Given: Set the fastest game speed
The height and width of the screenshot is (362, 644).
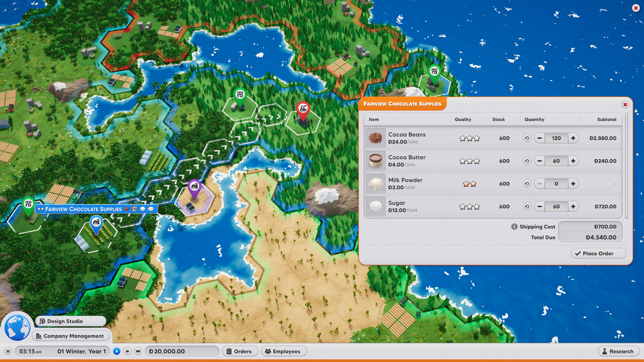Looking at the screenshot, I should (138, 351).
